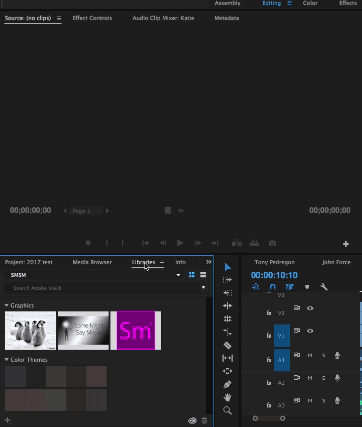Open Audio Clip Mixer tab
Viewport: 362px width, 427px height.
[x=163, y=18]
